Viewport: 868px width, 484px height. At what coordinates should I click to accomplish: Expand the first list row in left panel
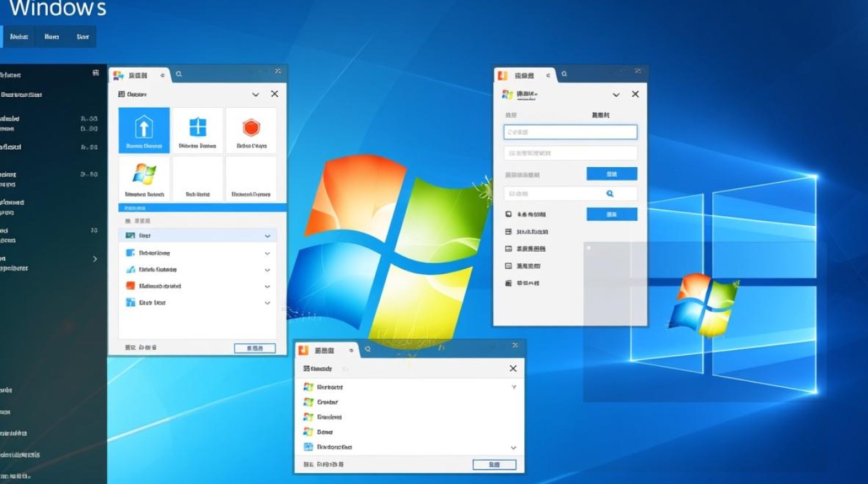point(268,236)
